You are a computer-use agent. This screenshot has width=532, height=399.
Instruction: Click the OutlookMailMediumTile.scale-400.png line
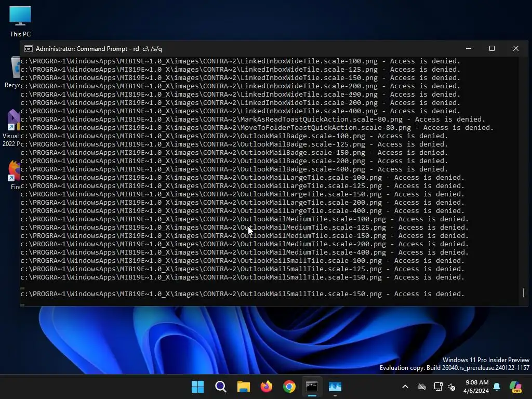pyautogui.click(x=244, y=252)
